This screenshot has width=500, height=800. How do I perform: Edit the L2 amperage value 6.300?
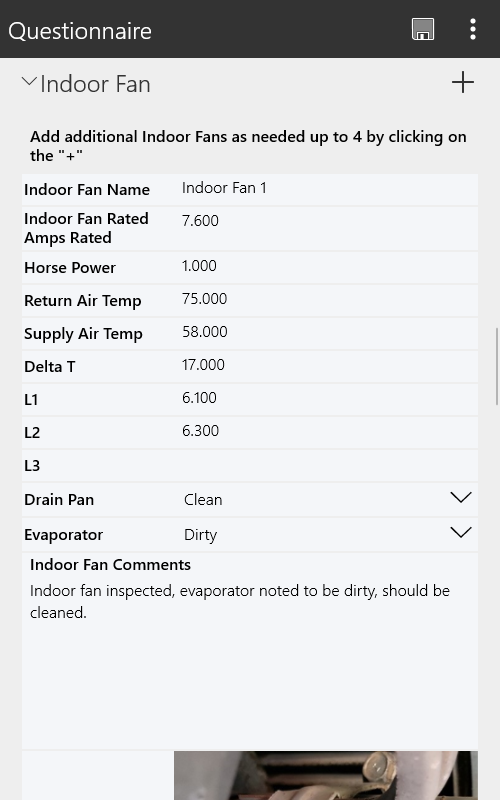[329, 432]
